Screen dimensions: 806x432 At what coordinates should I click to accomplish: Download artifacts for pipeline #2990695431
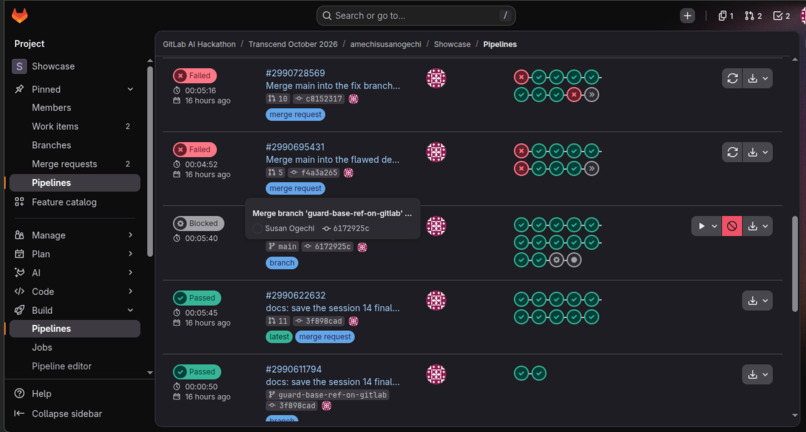pos(758,152)
